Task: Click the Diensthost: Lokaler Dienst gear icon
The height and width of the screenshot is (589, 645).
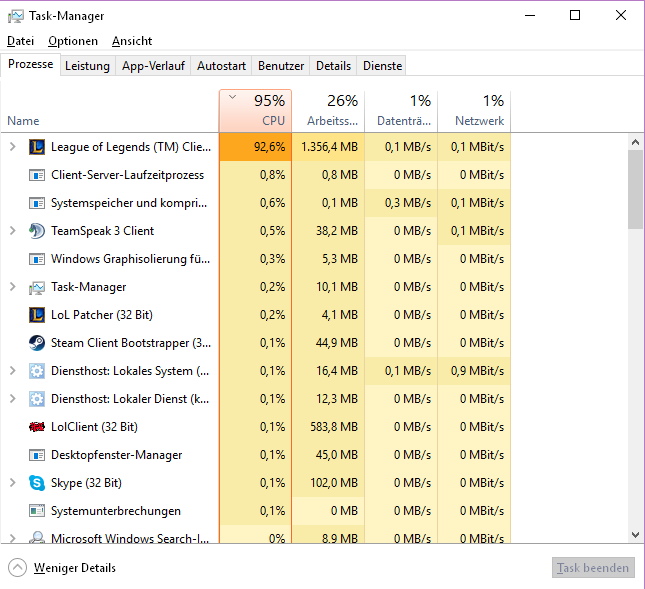Action: [x=37, y=399]
